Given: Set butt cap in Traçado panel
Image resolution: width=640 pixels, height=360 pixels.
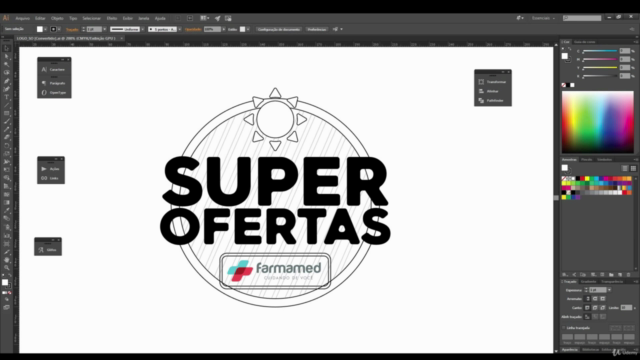Looking at the screenshot, I should [588, 299].
